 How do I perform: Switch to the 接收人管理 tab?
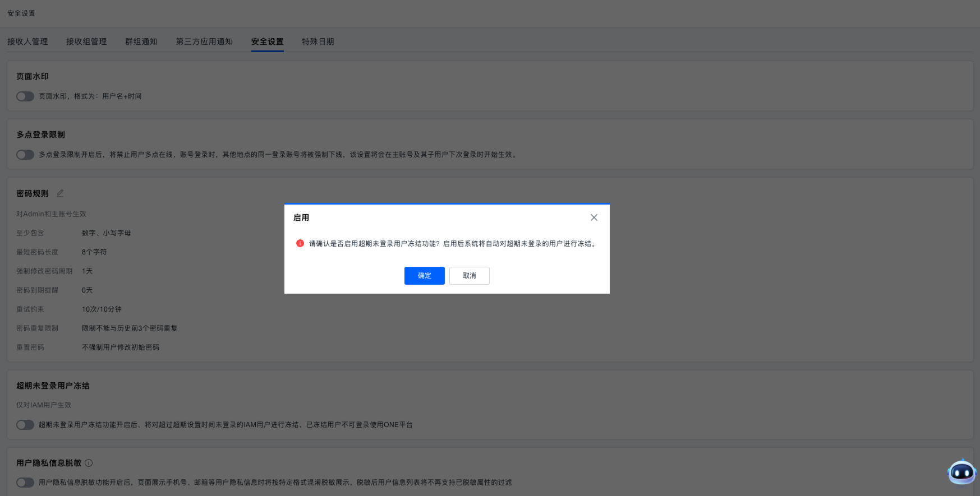pyautogui.click(x=27, y=41)
